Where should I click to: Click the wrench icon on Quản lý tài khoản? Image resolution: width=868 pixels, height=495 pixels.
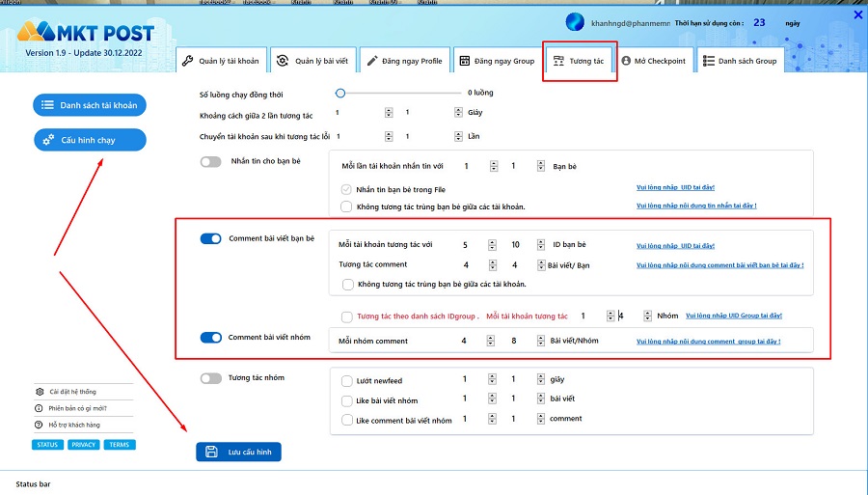[x=188, y=61]
